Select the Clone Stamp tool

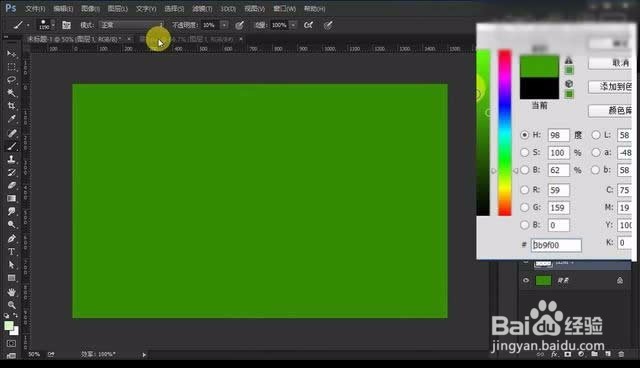coord(11,159)
